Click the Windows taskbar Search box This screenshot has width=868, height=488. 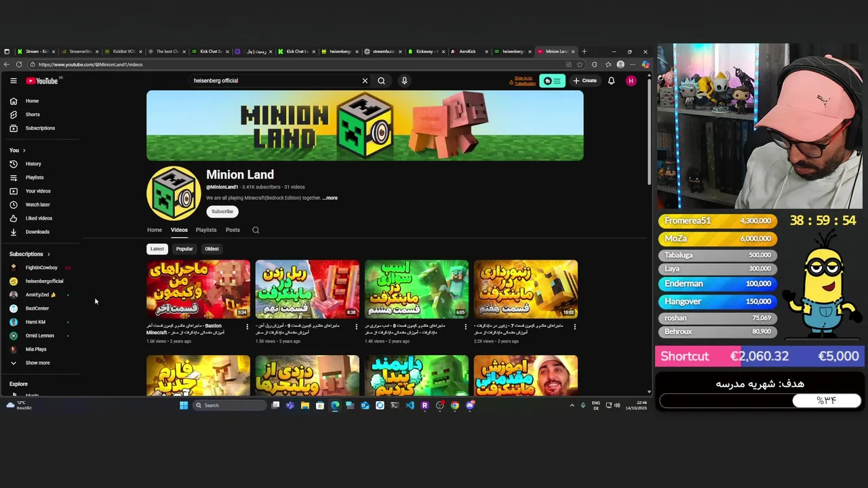pos(229,405)
